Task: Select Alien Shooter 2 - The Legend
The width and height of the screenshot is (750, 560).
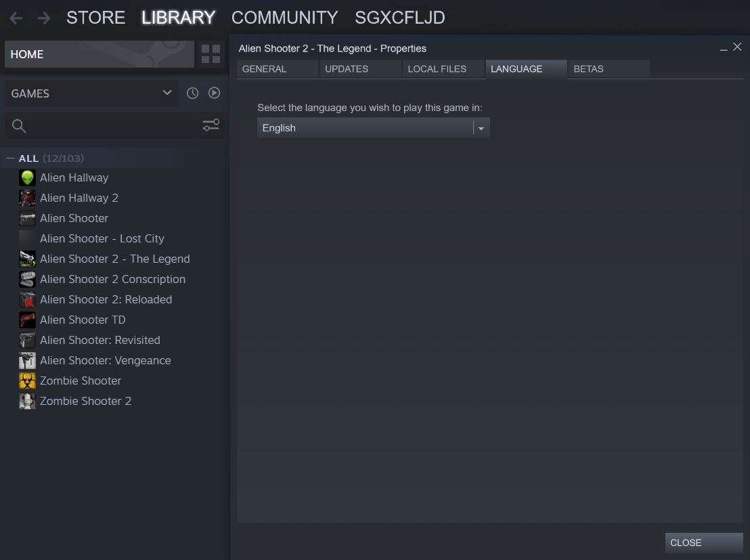Action: [x=115, y=259]
